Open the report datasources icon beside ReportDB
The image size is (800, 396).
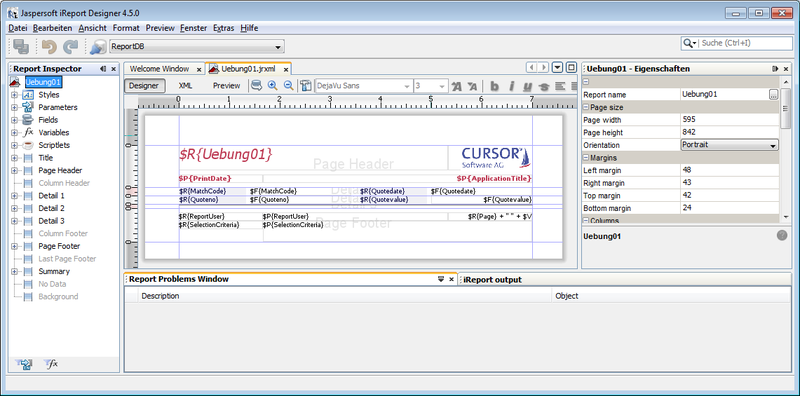coord(97,47)
